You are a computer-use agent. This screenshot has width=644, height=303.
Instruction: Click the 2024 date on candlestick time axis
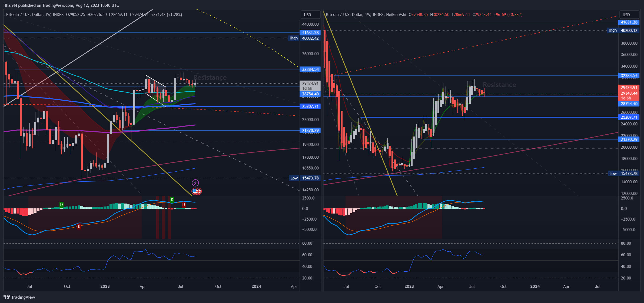coord(256,287)
